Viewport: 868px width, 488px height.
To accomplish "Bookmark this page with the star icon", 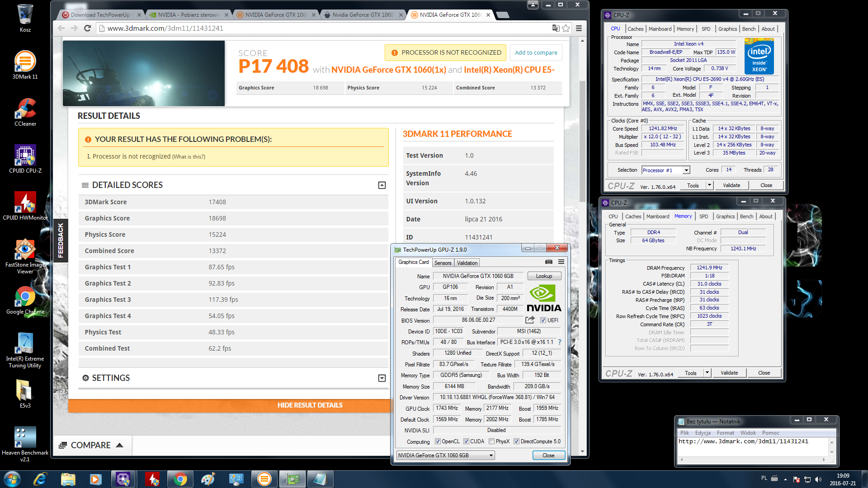I will point(566,28).
